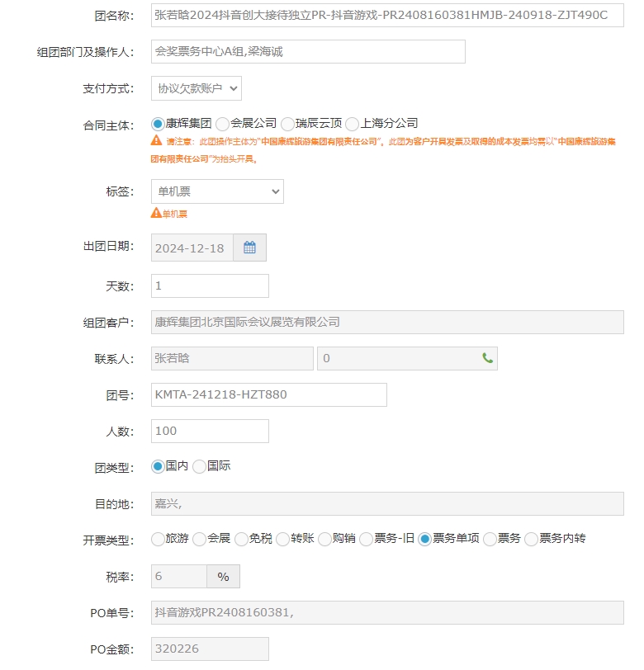Image resolution: width=644 pixels, height=670 pixels.
Task: Click the green phone icon
Action: [x=487, y=359]
